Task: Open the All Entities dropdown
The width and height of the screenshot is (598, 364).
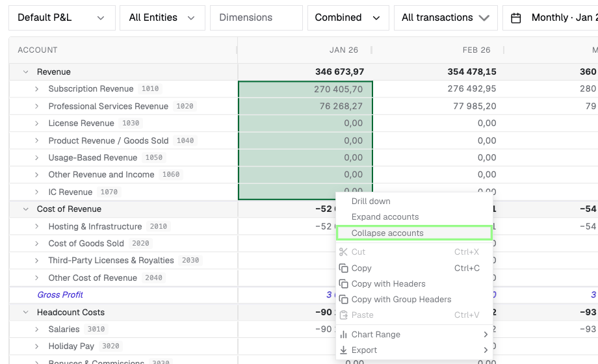Action: [162, 18]
